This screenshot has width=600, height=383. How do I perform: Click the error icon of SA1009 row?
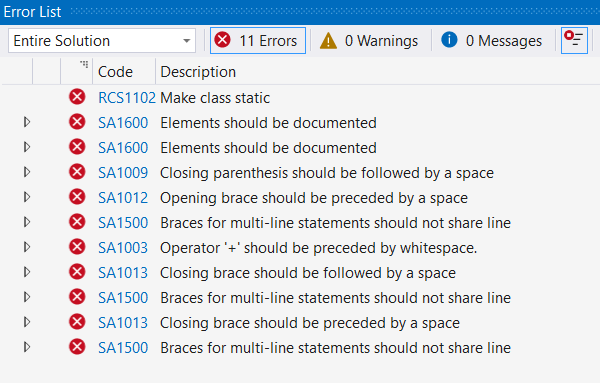pos(77,172)
